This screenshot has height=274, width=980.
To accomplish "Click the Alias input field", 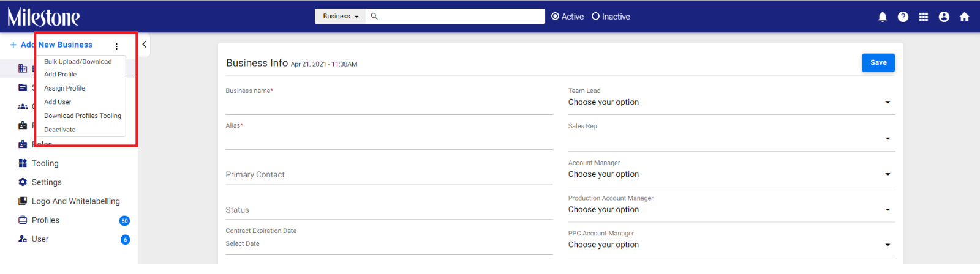I will (389, 140).
